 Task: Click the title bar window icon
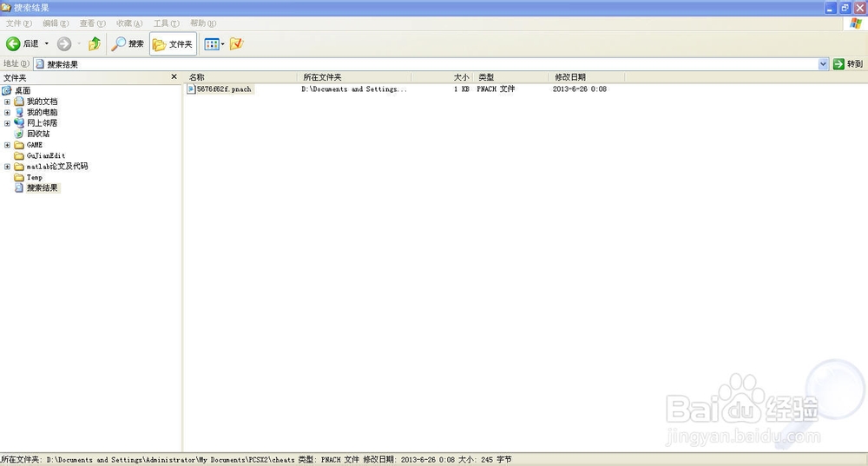point(6,7)
